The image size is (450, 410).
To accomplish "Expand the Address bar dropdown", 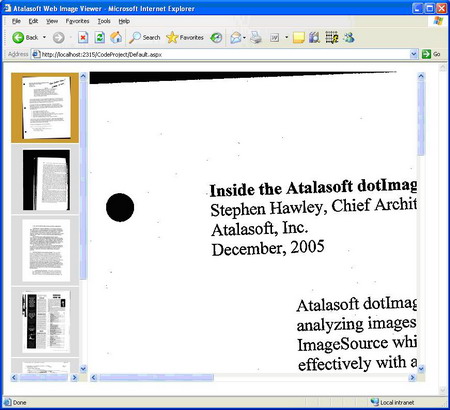I will pos(414,54).
